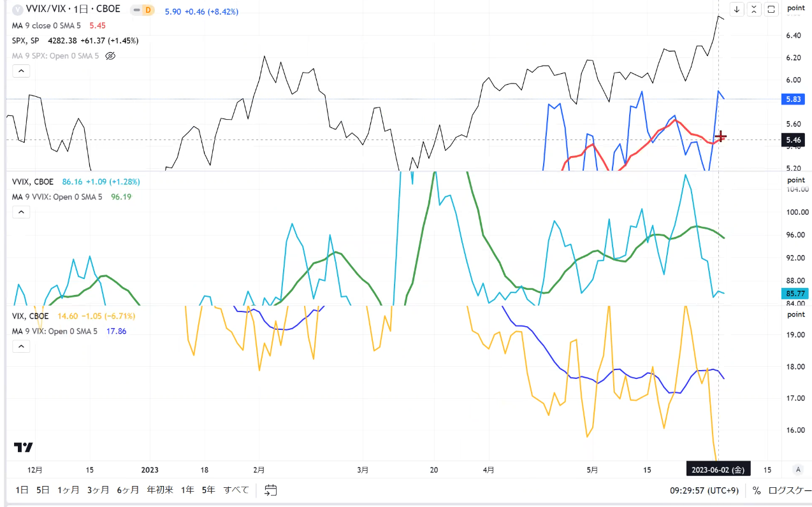812x507 pixels.
Task: Select the VVIX, CBOE legend entry
Action: click(x=33, y=182)
